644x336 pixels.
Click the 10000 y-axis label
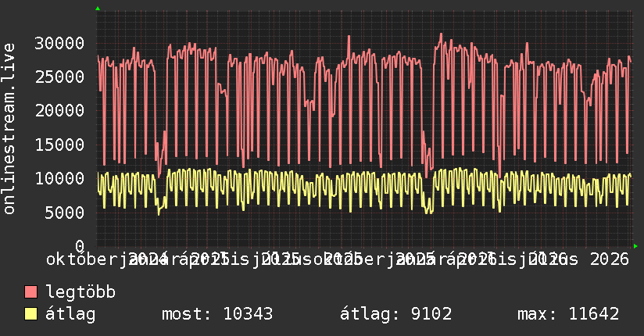pyautogui.click(x=59, y=178)
